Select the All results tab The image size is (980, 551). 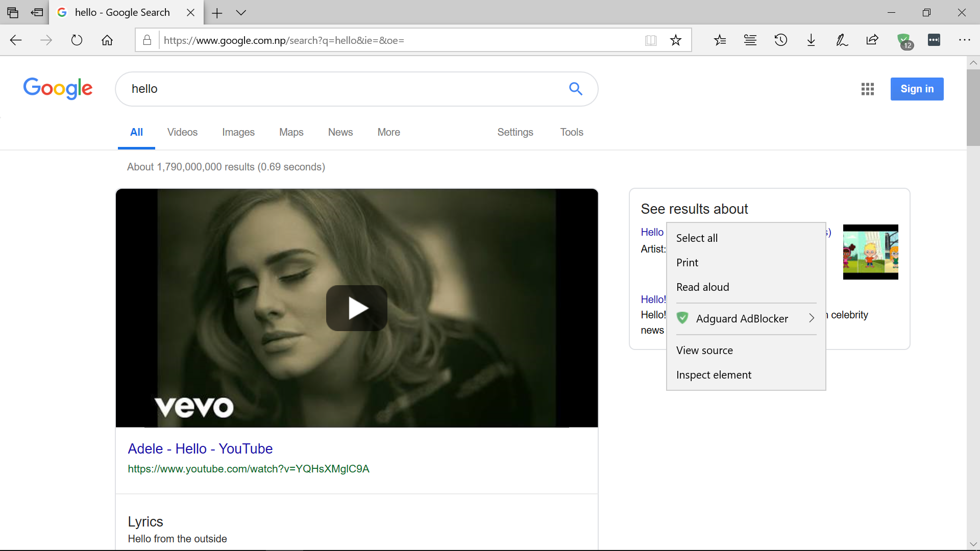(x=136, y=133)
